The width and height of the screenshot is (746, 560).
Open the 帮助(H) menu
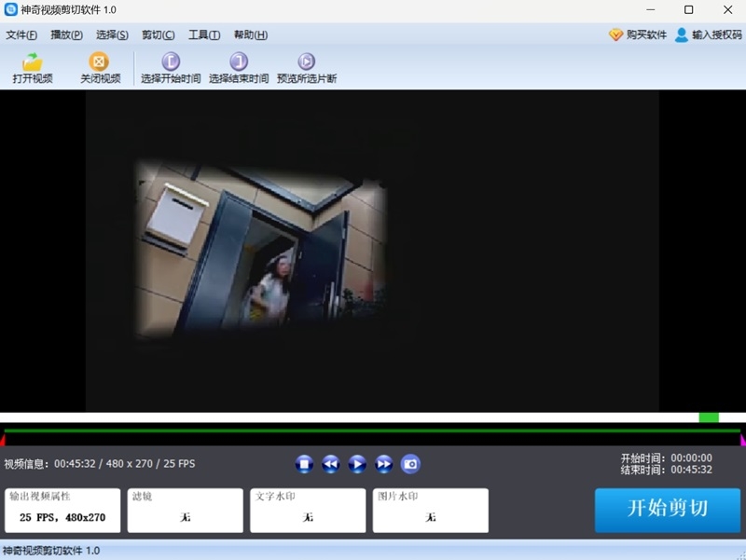click(251, 34)
